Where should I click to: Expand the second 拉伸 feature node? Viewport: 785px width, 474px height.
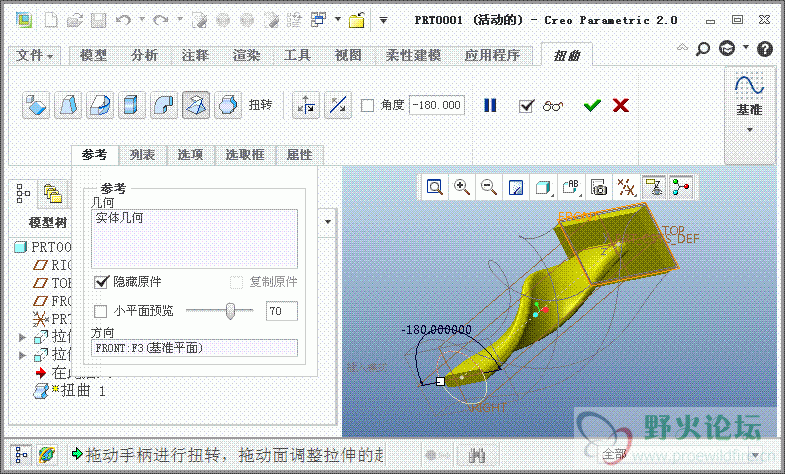click(x=22, y=355)
